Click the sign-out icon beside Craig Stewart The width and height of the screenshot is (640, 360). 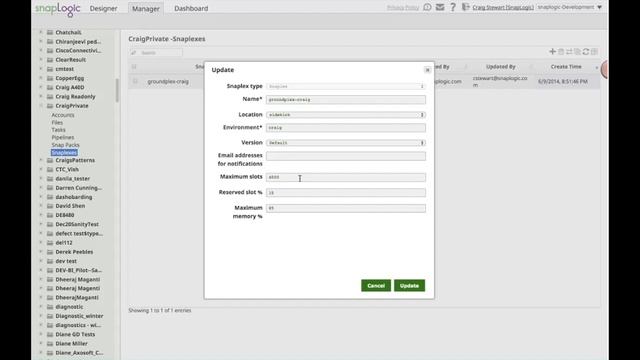[x=465, y=7]
